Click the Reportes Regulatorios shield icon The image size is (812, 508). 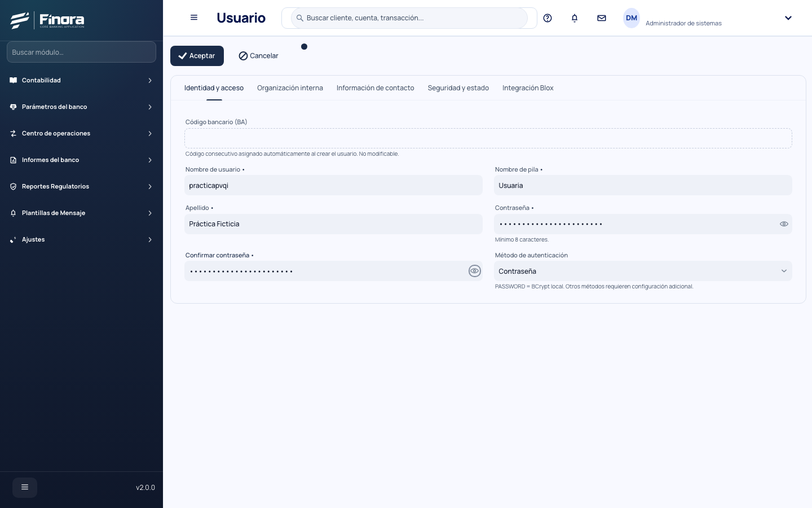click(x=14, y=186)
